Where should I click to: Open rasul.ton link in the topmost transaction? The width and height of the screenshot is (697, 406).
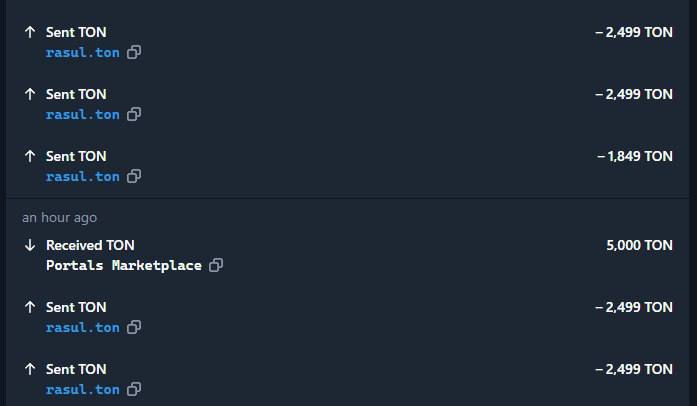[x=82, y=53]
